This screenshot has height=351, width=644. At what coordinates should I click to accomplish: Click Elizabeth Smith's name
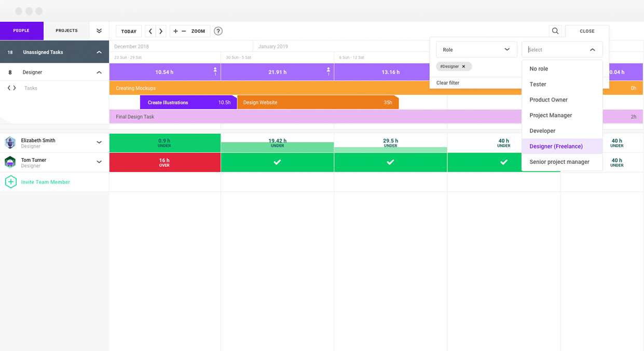[x=38, y=141]
